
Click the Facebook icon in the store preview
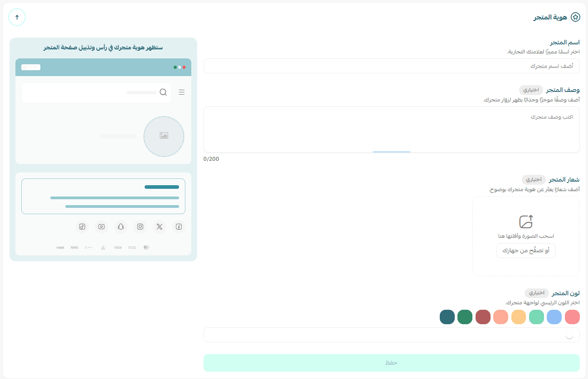179,227
